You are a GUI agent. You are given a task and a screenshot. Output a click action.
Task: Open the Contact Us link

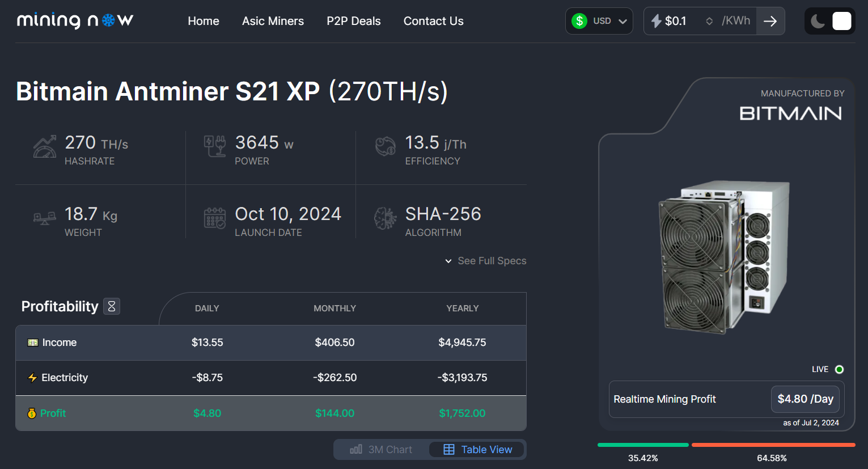433,21
